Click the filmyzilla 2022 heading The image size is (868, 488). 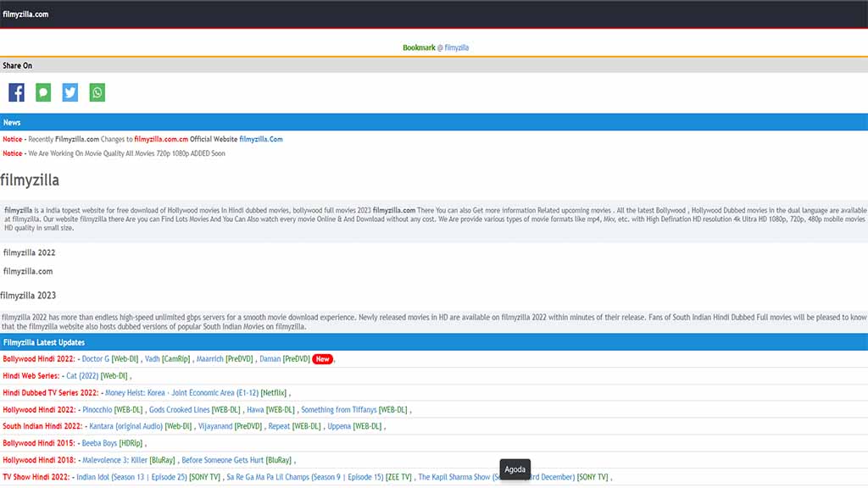click(30, 252)
